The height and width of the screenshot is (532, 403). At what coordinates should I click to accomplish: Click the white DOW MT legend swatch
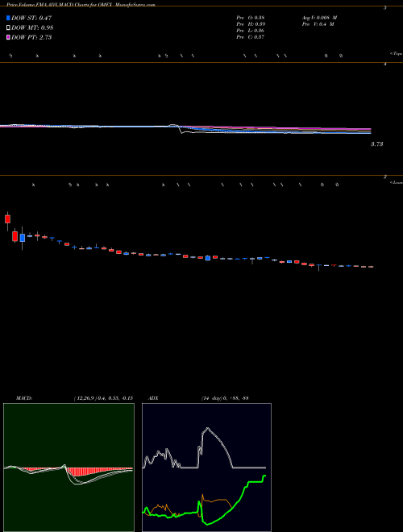pos(8,28)
